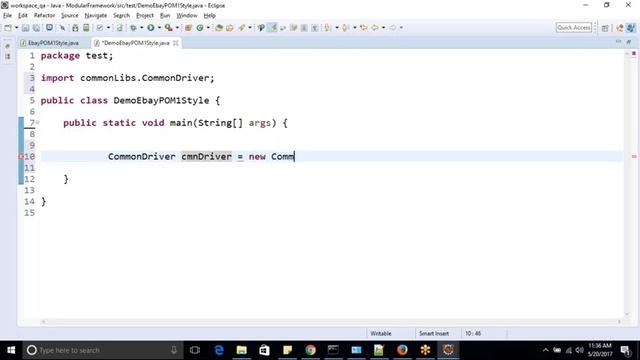Viewport: 640px width, 360px height.
Task: Maximize the editor area
Action: (629, 42)
